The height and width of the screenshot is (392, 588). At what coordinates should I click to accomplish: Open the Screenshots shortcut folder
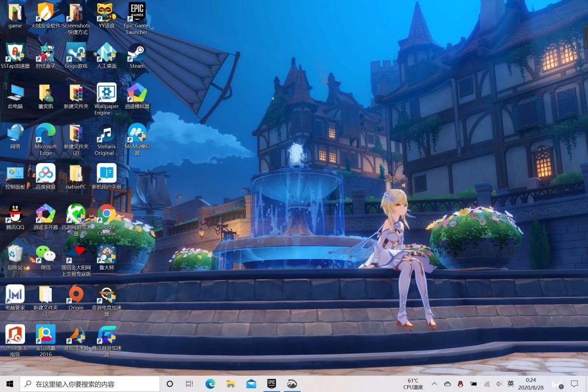coord(76,19)
